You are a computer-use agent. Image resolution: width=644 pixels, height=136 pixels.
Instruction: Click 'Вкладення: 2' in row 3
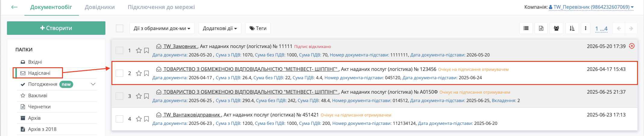pos(506,101)
